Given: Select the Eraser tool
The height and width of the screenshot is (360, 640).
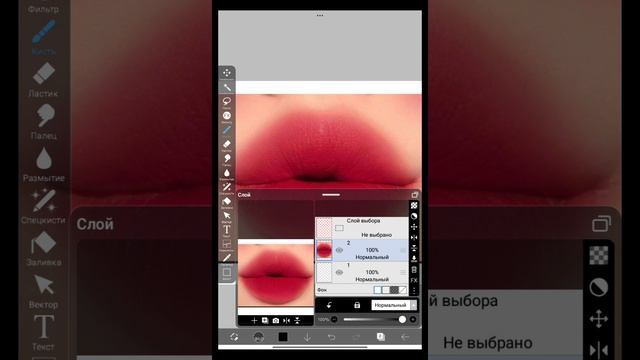Looking at the screenshot, I should pos(227,144).
